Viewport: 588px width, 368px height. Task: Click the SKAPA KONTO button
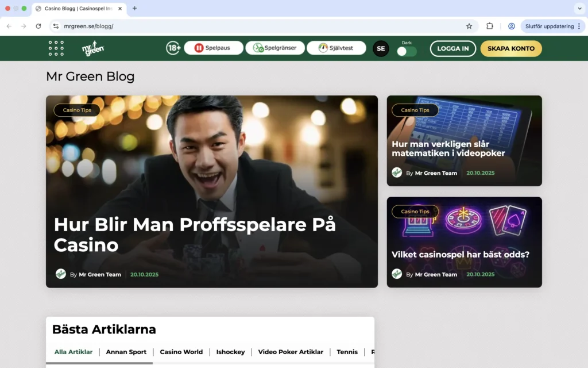click(x=510, y=48)
